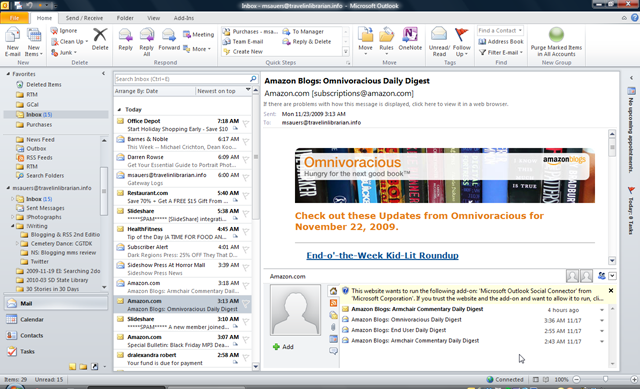
Task: Click the zoom slider in status bar
Action: point(605,379)
